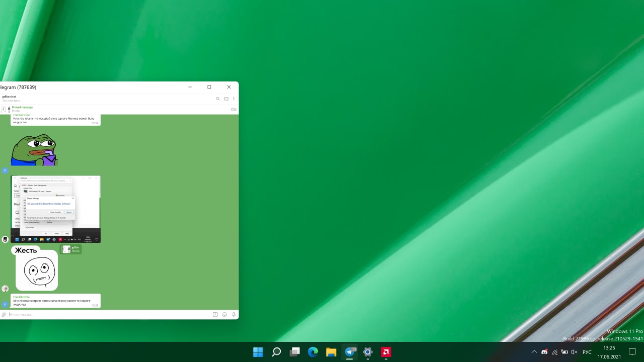Open the dark avatar beside the screenshot photo

5,239
